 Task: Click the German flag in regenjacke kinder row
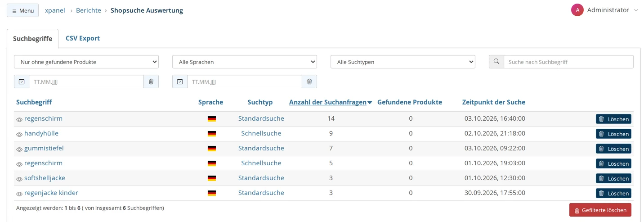pos(212,193)
